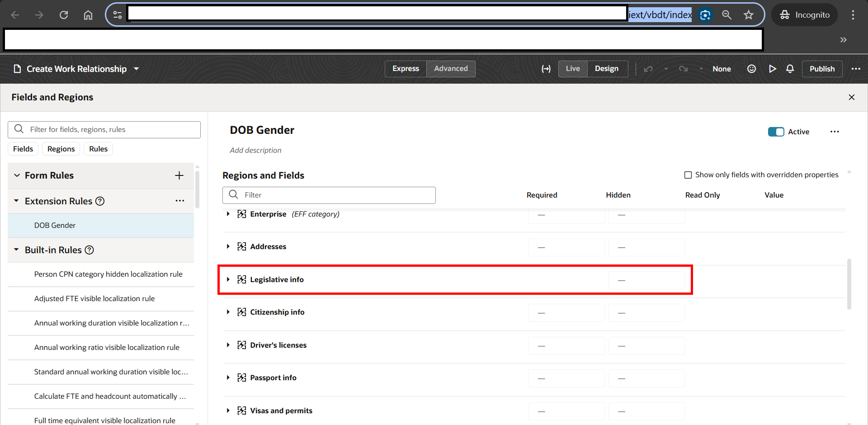Click the page navigation arrow icon near Express
This screenshot has height=425, width=868.
(546, 69)
